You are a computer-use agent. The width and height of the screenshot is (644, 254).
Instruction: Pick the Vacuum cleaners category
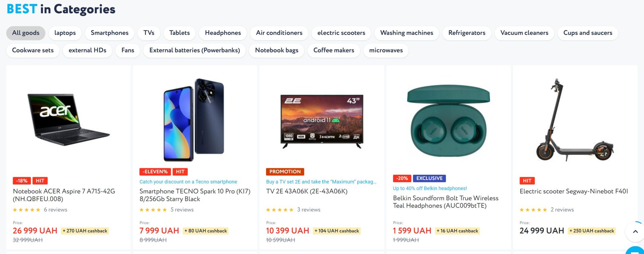(x=524, y=33)
